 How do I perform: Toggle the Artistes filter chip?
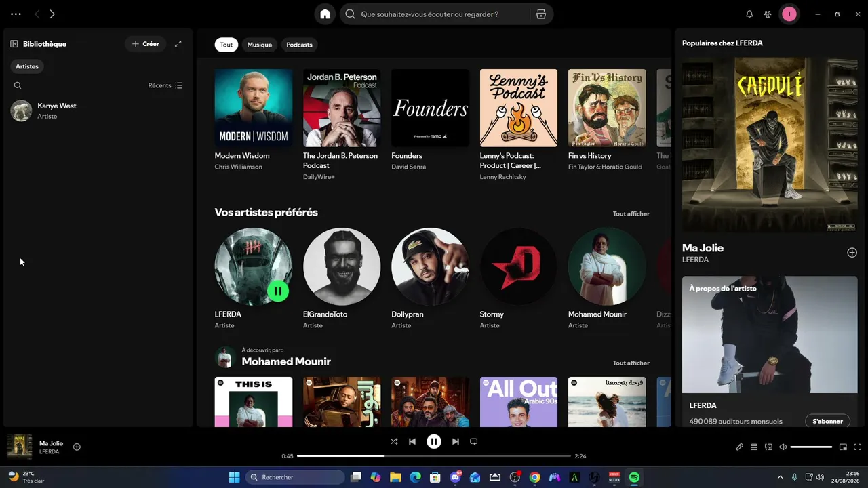(27, 66)
